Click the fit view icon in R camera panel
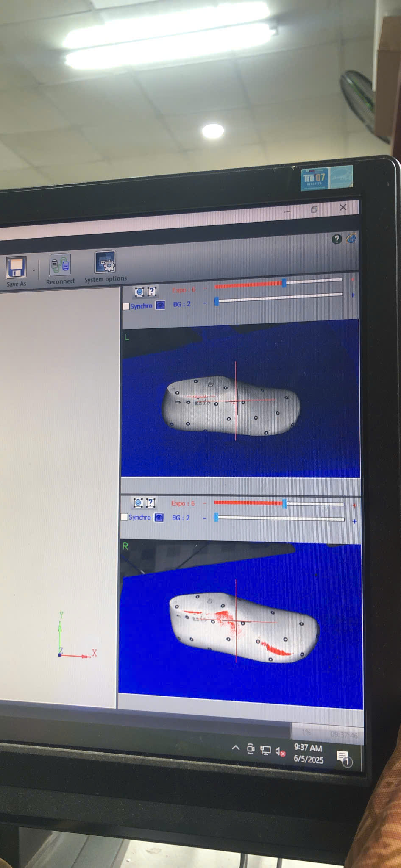Viewport: 401px width, 868px height. pyautogui.click(x=138, y=503)
